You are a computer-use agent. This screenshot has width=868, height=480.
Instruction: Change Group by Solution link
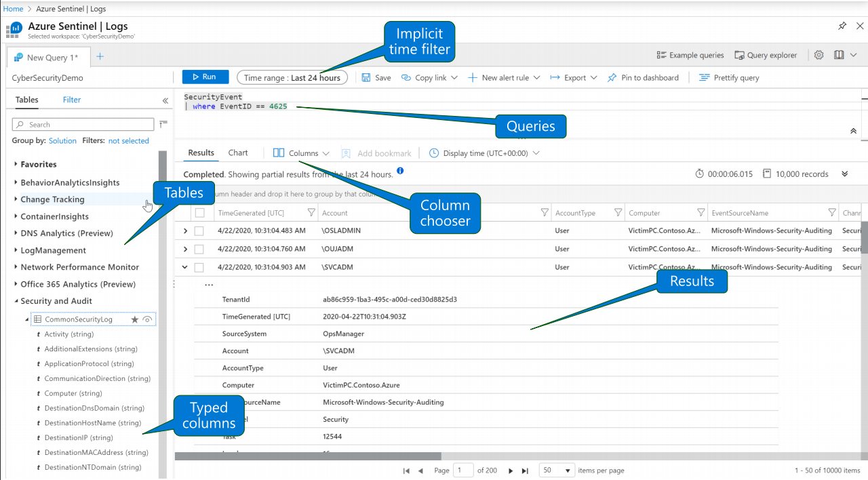click(62, 141)
